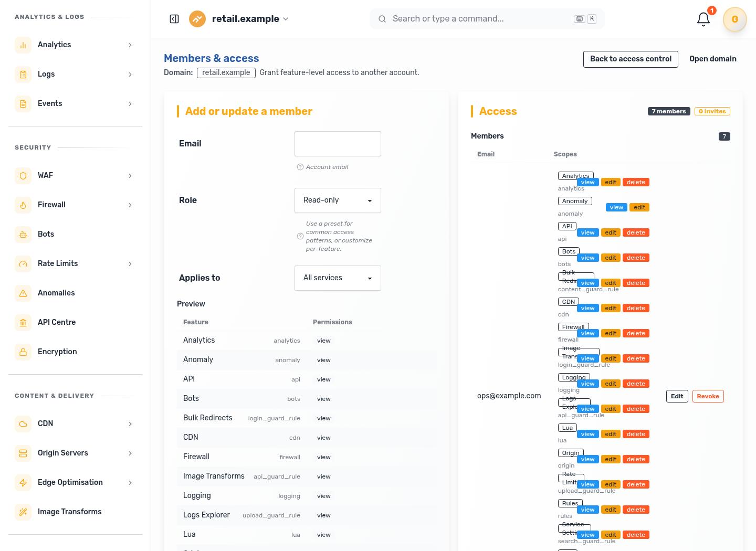
Task: Expand the Firewall menu chevron
Action: tap(130, 205)
